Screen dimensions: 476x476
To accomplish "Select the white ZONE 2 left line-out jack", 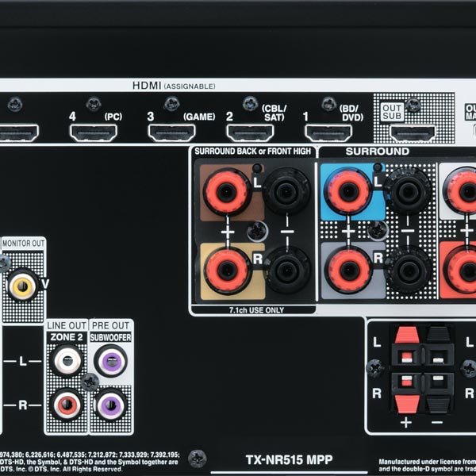I will click(67, 361).
